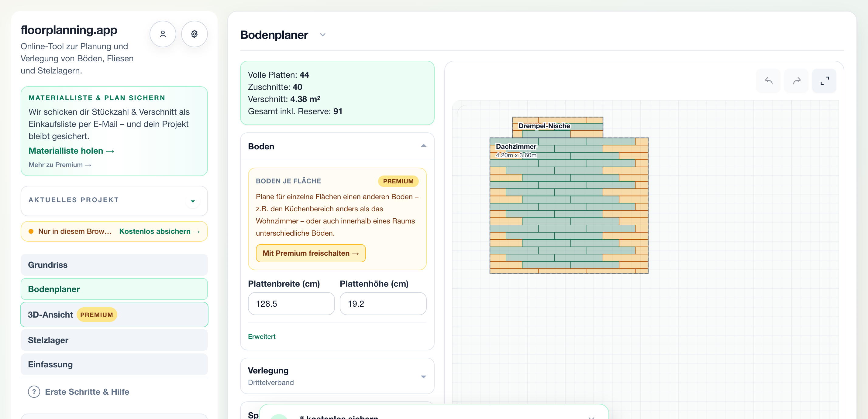This screenshot has height=419, width=868.
Task: Open the user account icon
Action: click(163, 34)
